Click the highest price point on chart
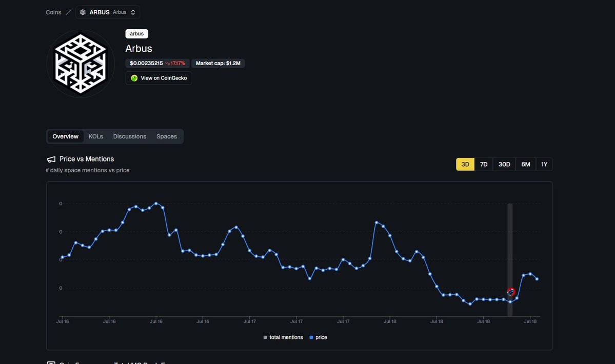This screenshot has width=615, height=364. point(156,204)
